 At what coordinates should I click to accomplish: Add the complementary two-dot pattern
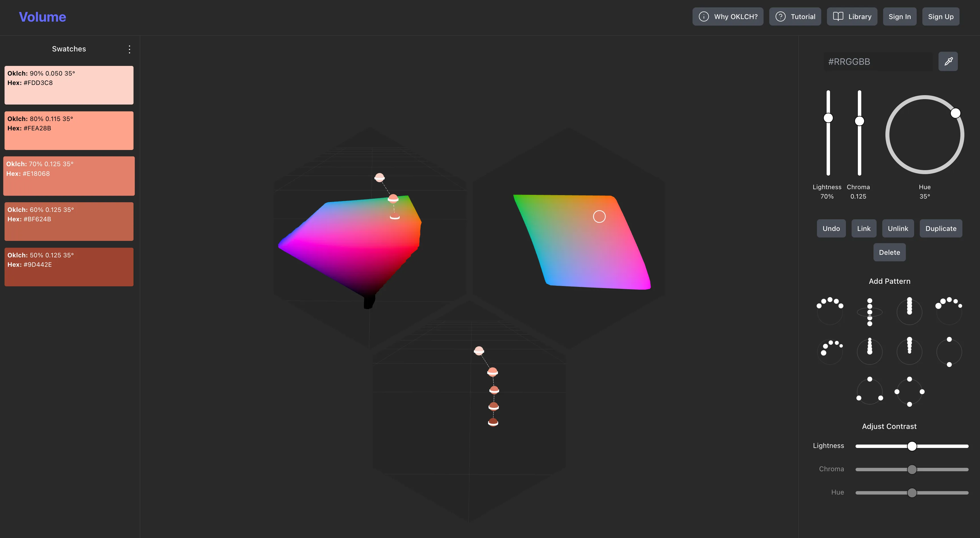pyautogui.click(x=949, y=352)
